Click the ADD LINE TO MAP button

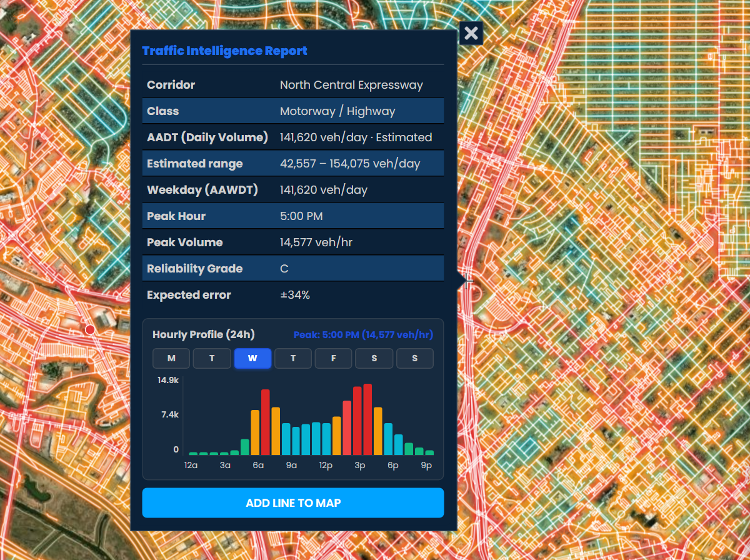click(x=293, y=503)
